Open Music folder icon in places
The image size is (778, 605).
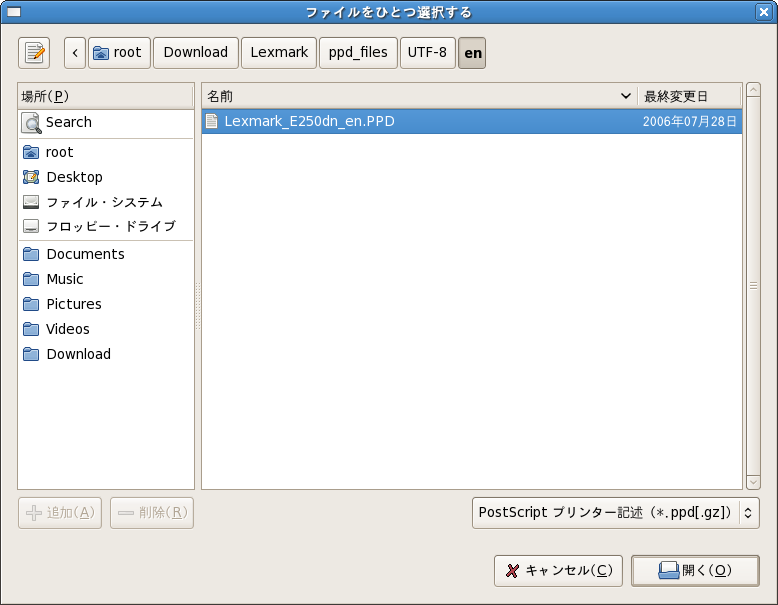point(31,279)
